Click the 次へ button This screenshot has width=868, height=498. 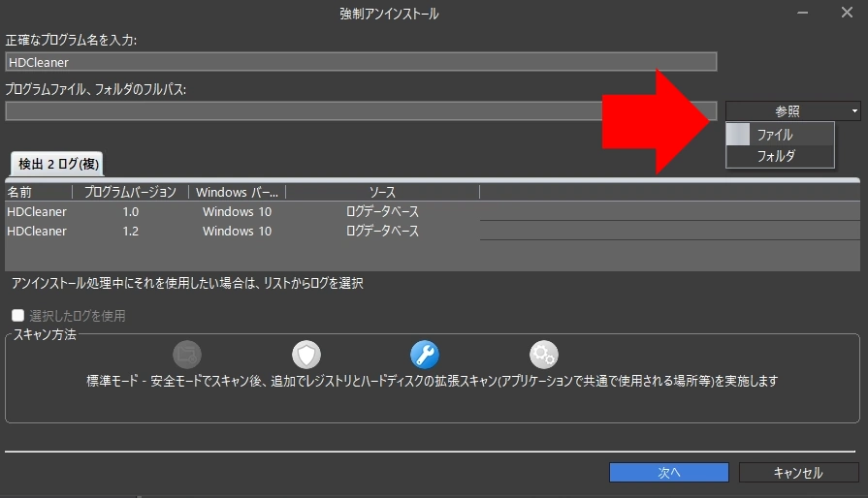pyautogui.click(x=669, y=473)
